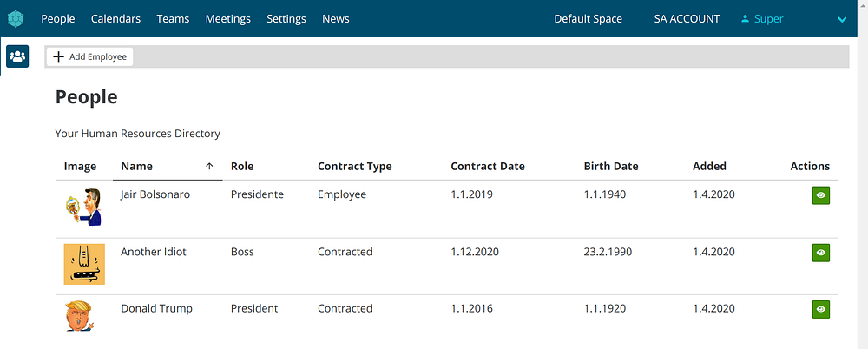The height and width of the screenshot is (349, 868).
Task: View Another Idiot using eye button
Action: [821, 253]
